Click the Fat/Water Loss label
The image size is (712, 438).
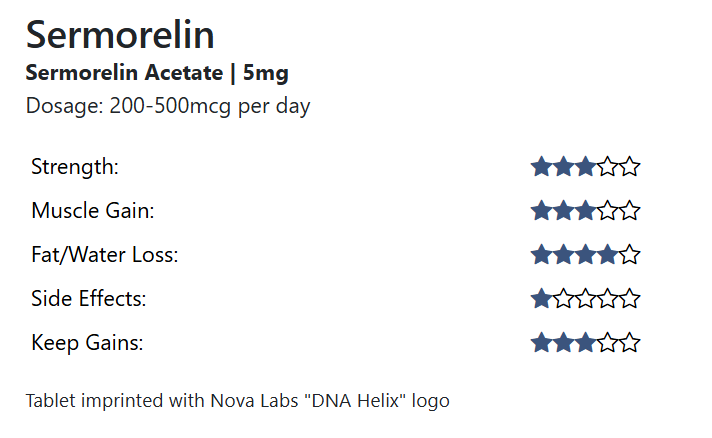point(104,255)
